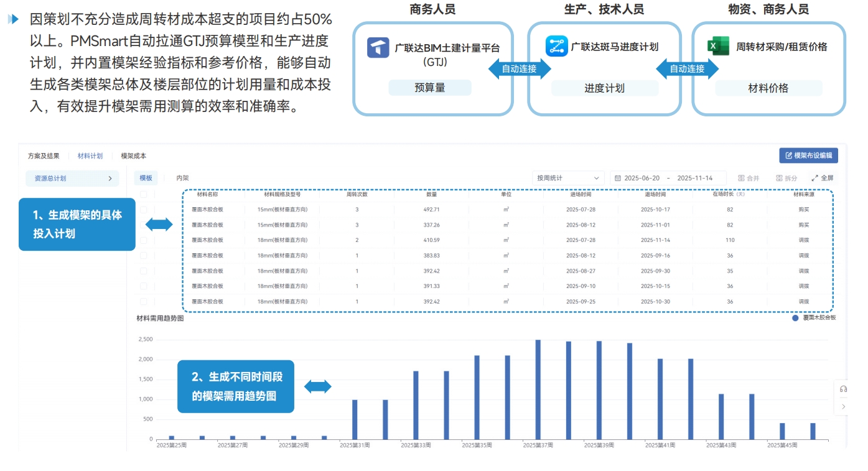Click the 广联达斑马进度计划 app icon
Screen dimensions: 868x471
click(x=557, y=47)
